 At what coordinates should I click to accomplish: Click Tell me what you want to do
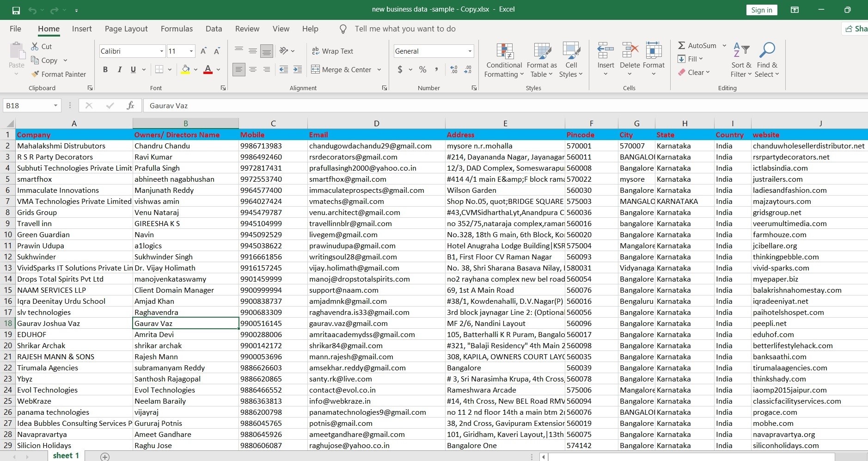[x=405, y=29]
